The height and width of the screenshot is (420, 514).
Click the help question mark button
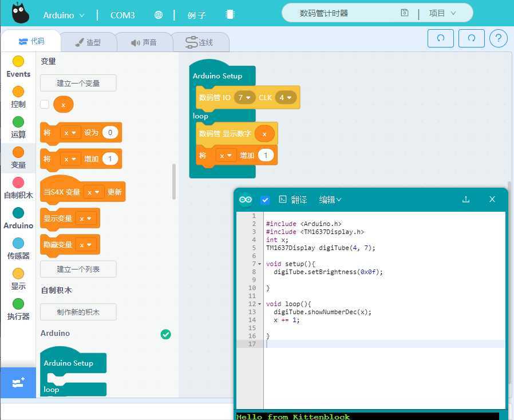tap(499, 38)
